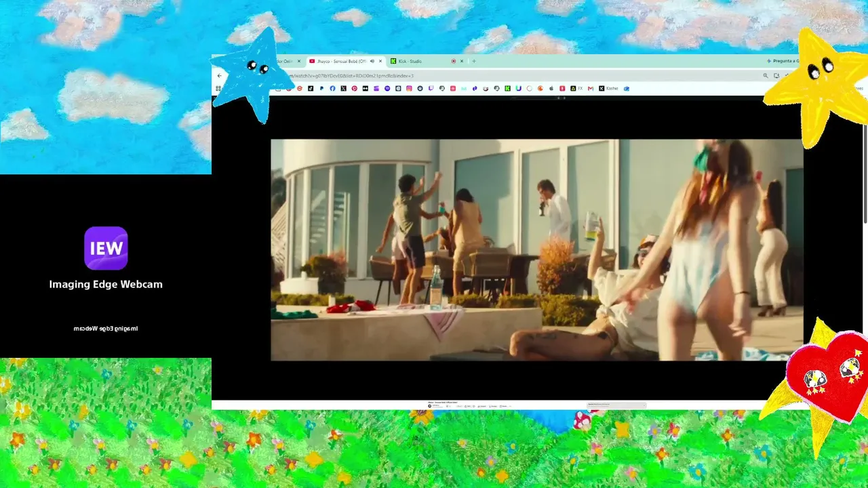This screenshot has width=868, height=488.
Task: Open the Gmail bookmark
Action: (x=591, y=88)
